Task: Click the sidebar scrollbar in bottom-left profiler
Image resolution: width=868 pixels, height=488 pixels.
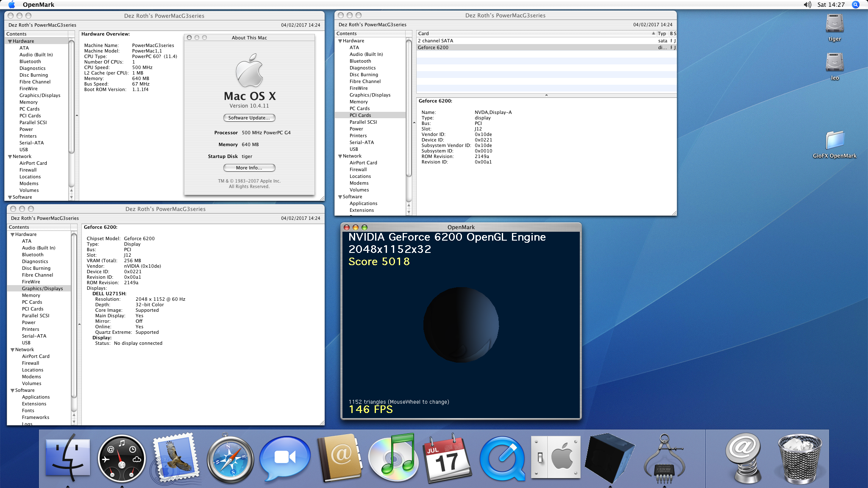Action: 74,316
